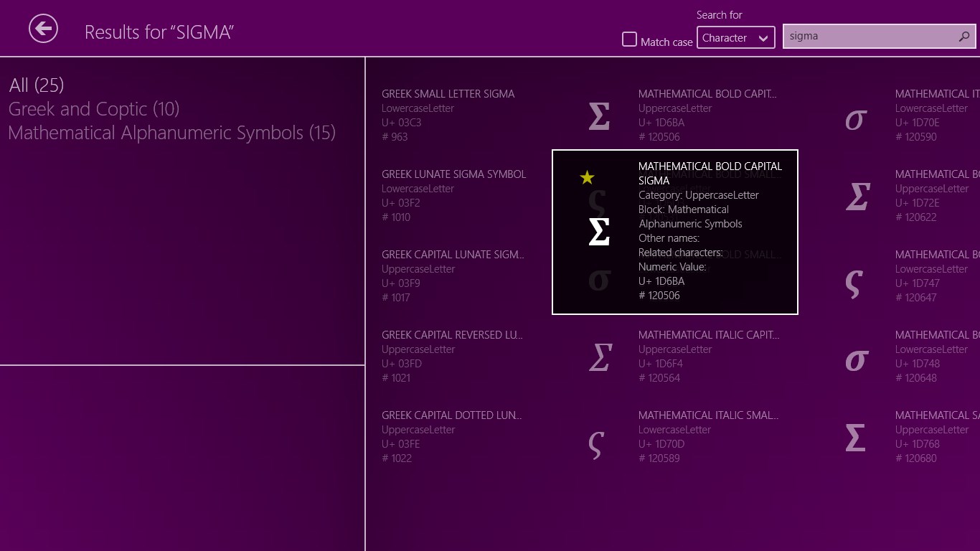The image size is (980, 551).
Task: Click the large white bold sigma glyph
Action: pyautogui.click(x=598, y=232)
